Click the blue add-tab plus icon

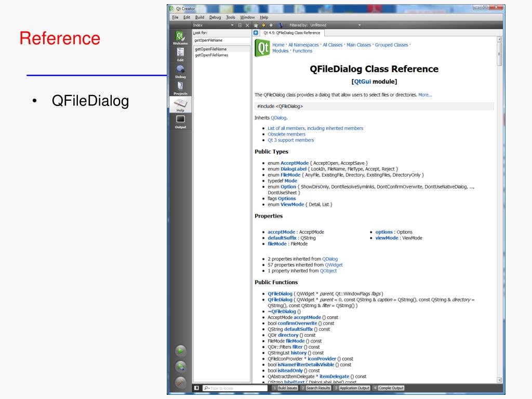pos(256,33)
